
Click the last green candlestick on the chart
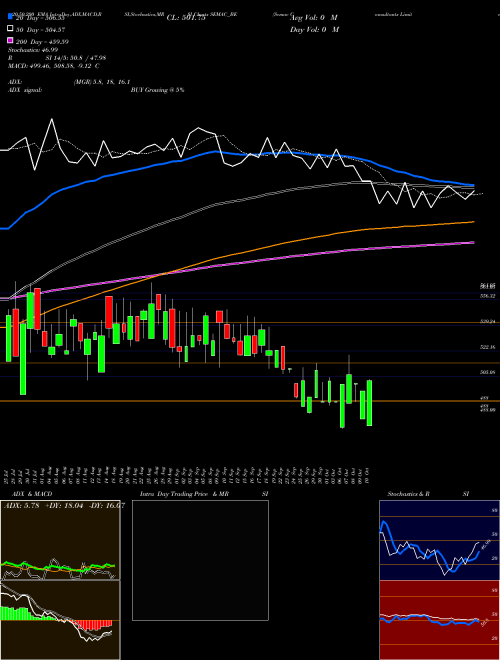pyautogui.click(x=370, y=403)
